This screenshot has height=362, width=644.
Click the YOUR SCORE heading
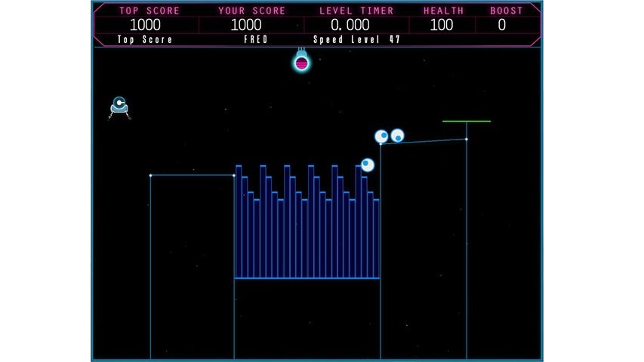point(251,11)
